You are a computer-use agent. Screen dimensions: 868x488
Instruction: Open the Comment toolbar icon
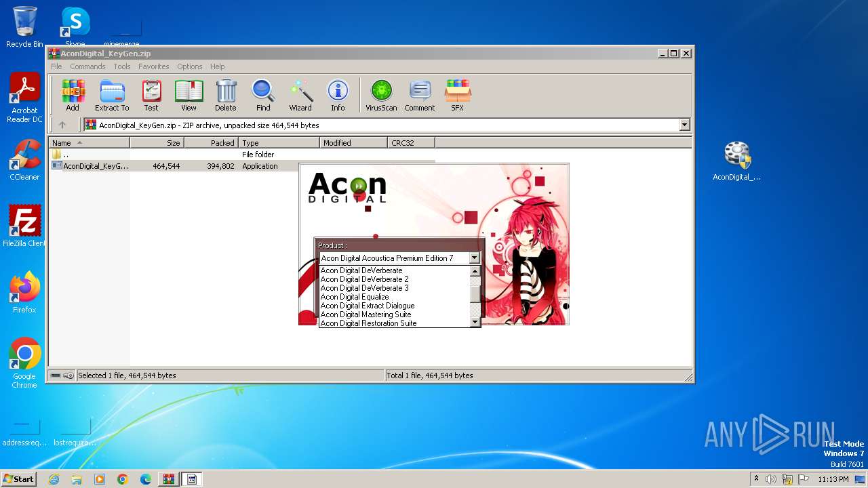(420, 96)
